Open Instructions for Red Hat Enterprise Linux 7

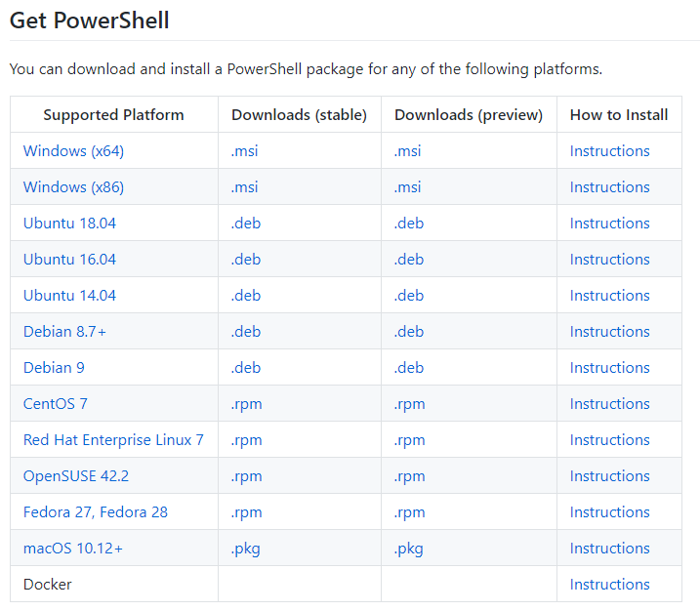(x=610, y=440)
